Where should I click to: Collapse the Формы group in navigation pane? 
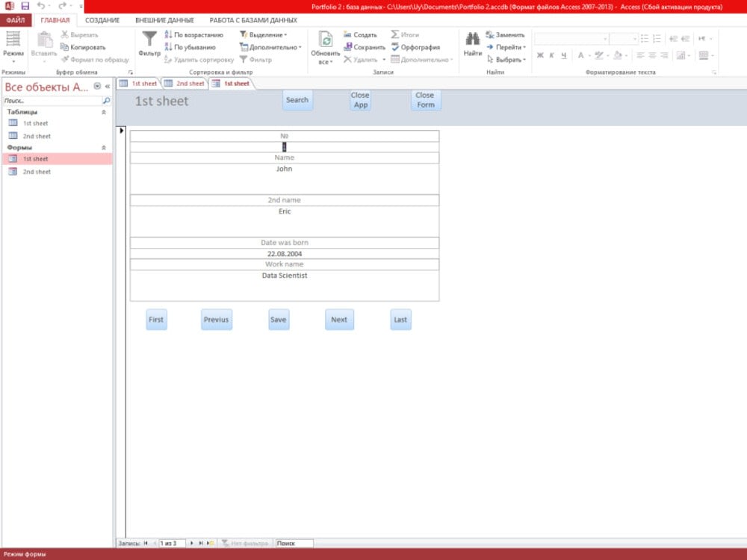tap(104, 148)
